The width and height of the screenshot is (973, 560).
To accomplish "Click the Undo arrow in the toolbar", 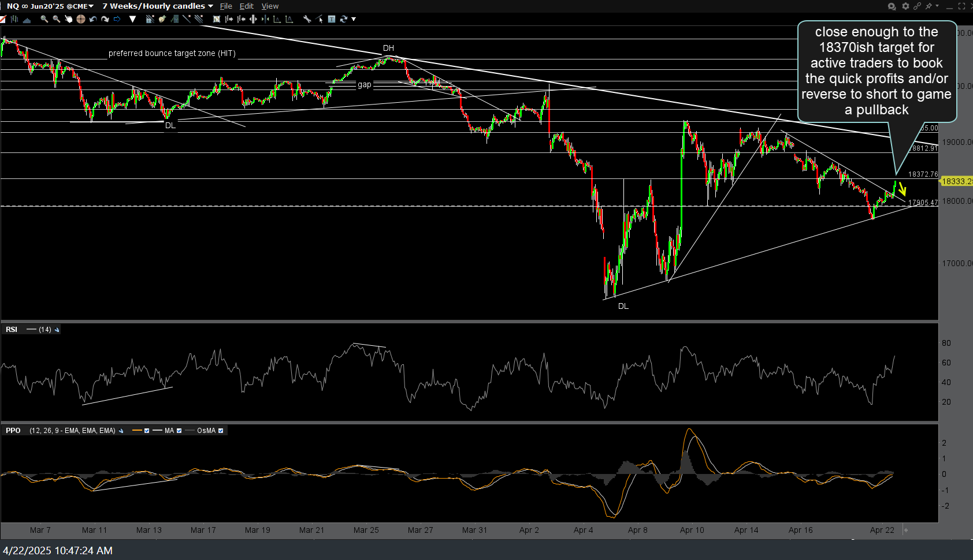I will coord(92,19).
